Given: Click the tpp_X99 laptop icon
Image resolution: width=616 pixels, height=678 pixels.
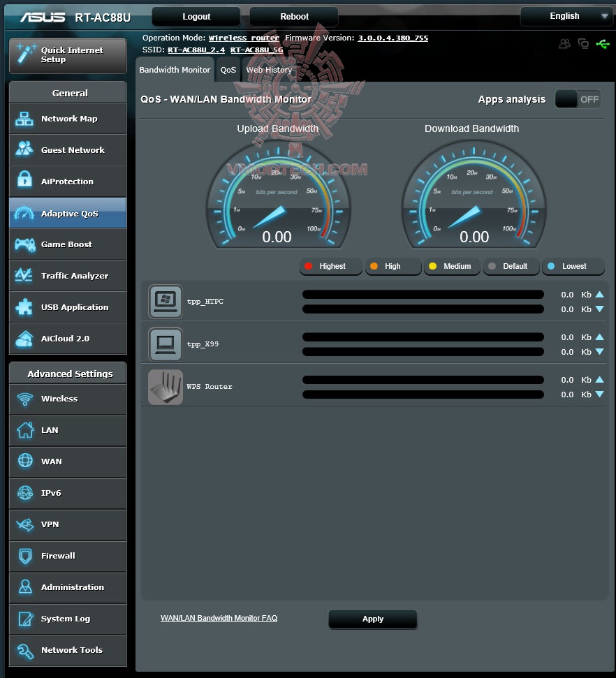Looking at the screenshot, I should [166, 344].
